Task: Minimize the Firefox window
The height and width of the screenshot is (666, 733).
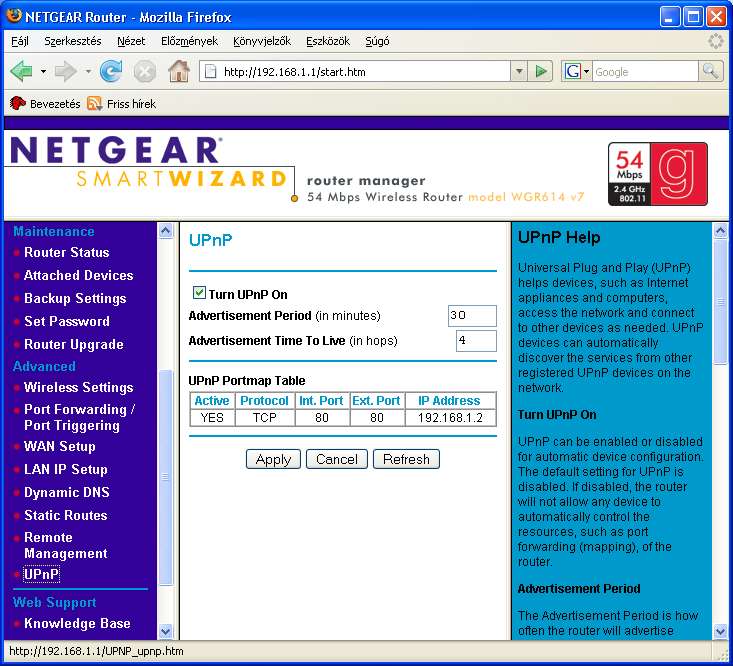Action: pos(670,17)
